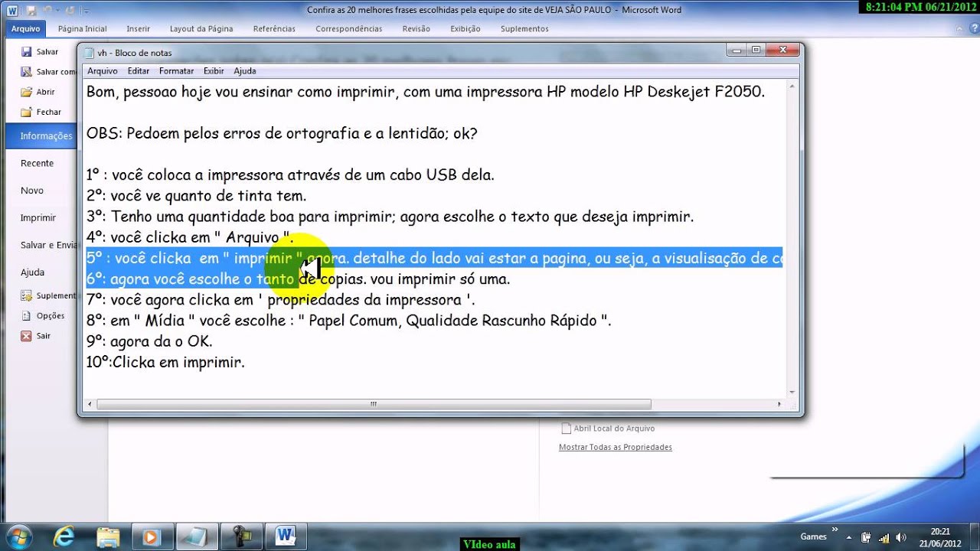Click line '2º: você ve quanto de tinta tem.'
The width and height of the screenshot is (980, 551).
click(196, 196)
